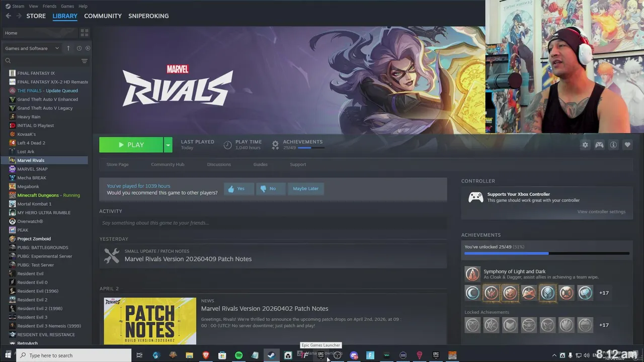Go to the COMMUNITY tab
Image resolution: width=644 pixels, height=362 pixels.
(103, 16)
